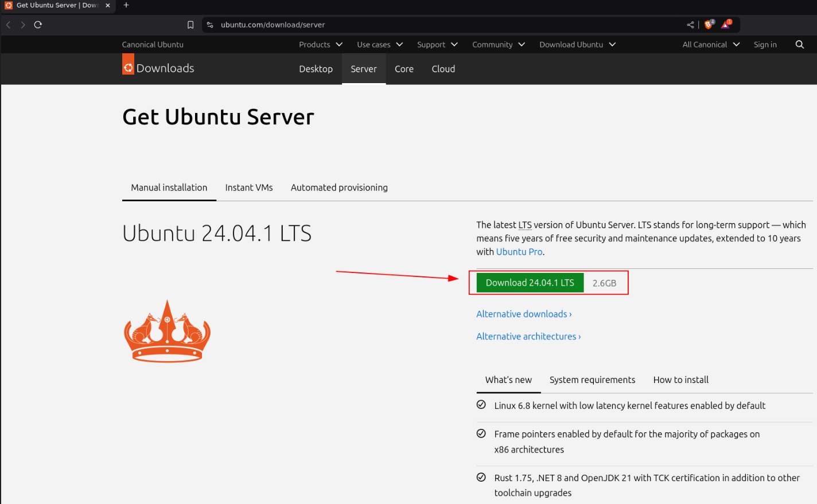Click checkmark icon beside Frame pointers item

481,433
